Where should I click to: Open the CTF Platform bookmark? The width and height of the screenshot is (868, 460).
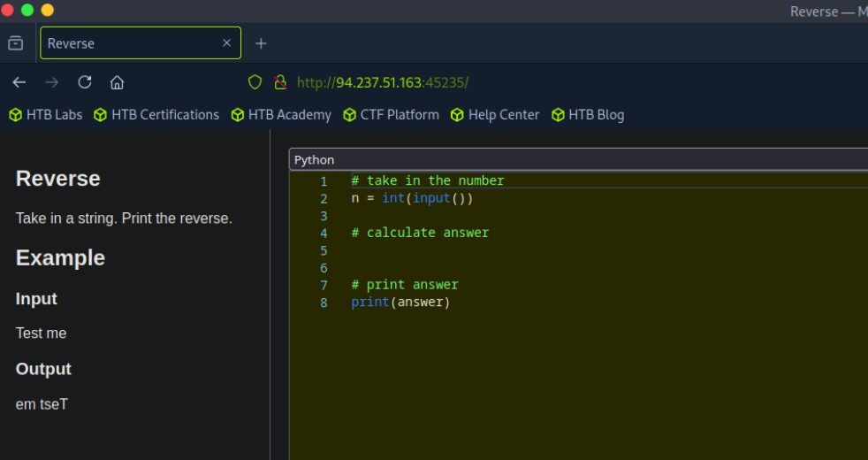tap(392, 115)
